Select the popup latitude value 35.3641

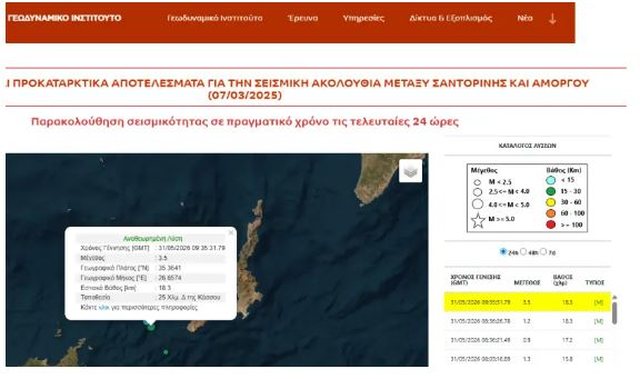[170, 268]
